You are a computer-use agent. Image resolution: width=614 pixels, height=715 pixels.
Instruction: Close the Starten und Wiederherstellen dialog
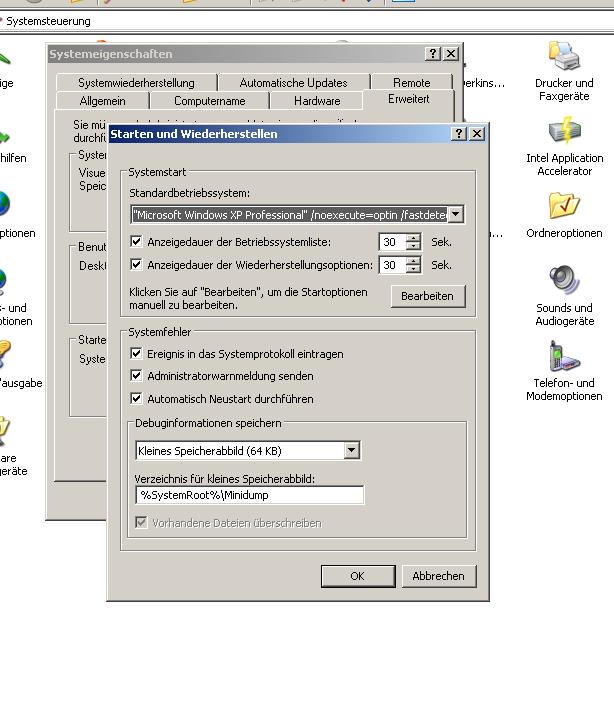pos(477,134)
